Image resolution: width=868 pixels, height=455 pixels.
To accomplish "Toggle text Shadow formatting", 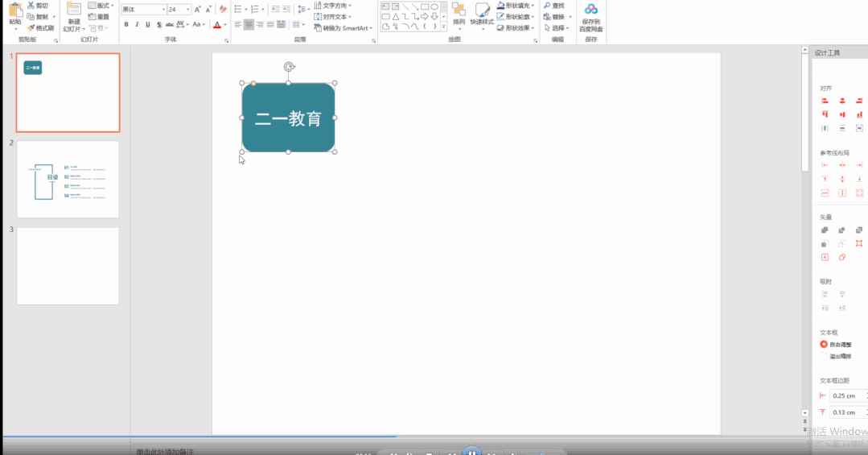I will 158,24.
